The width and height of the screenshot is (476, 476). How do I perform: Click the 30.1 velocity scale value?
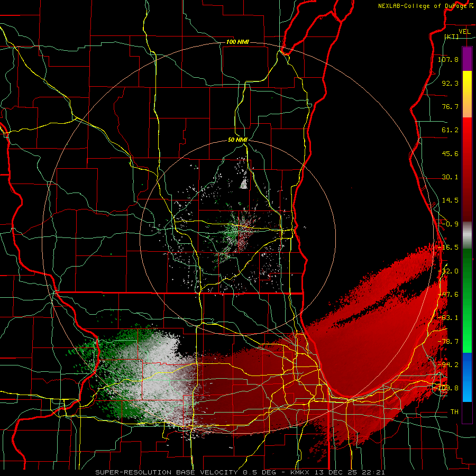pos(450,177)
